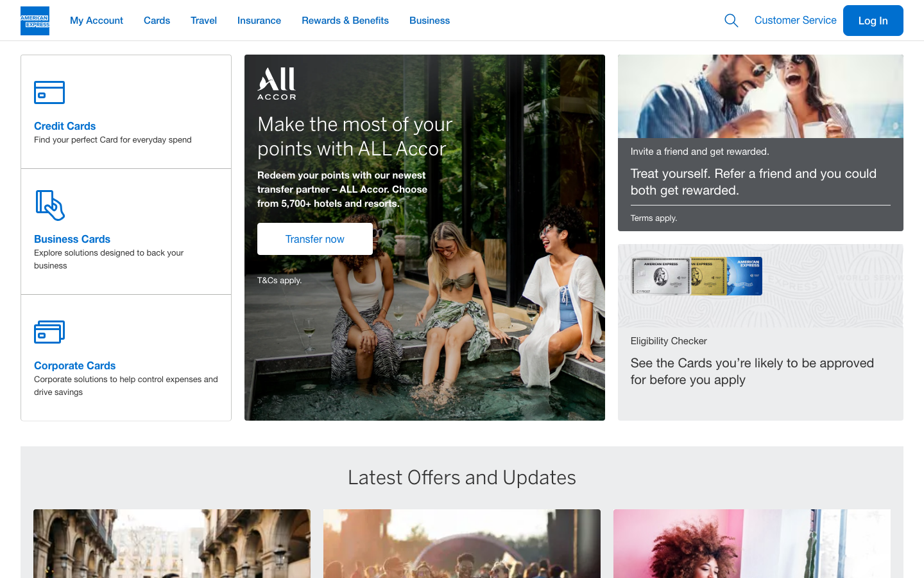This screenshot has height=578, width=924.
Task: Go to Customer Service
Action: point(795,21)
